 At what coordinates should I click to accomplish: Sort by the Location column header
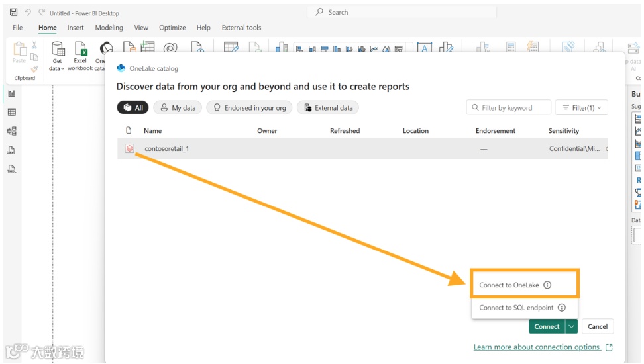click(x=415, y=131)
